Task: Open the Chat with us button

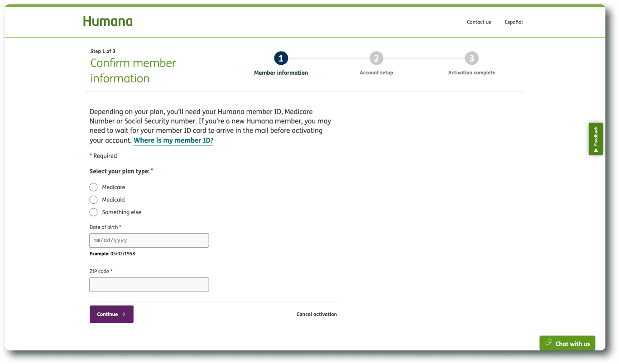Action: tap(567, 343)
